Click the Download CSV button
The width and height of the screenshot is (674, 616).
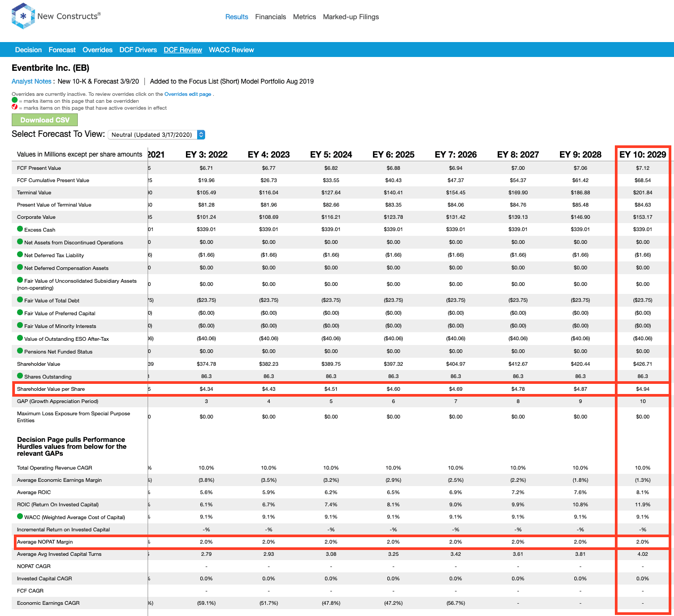point(45,120)
